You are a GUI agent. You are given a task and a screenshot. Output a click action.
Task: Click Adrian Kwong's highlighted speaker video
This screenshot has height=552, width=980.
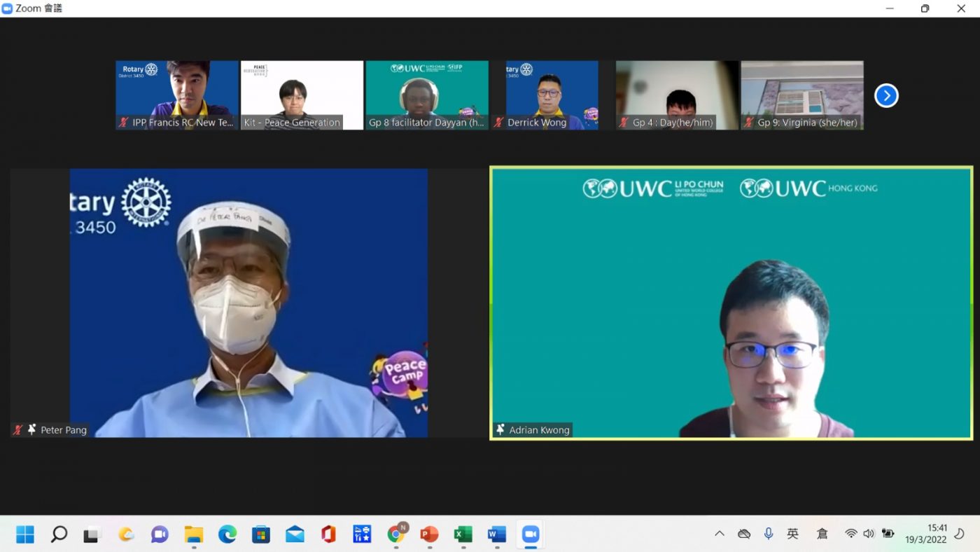(x=731, y=303)
